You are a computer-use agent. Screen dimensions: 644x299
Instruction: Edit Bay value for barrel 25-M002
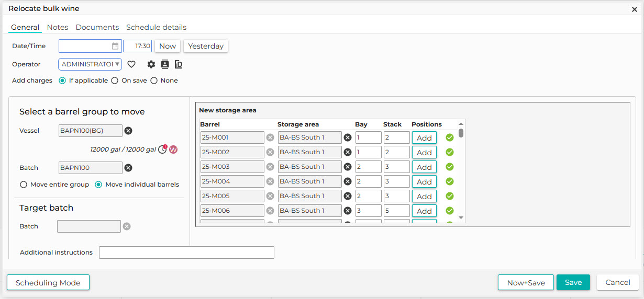[x=369, y=152]
